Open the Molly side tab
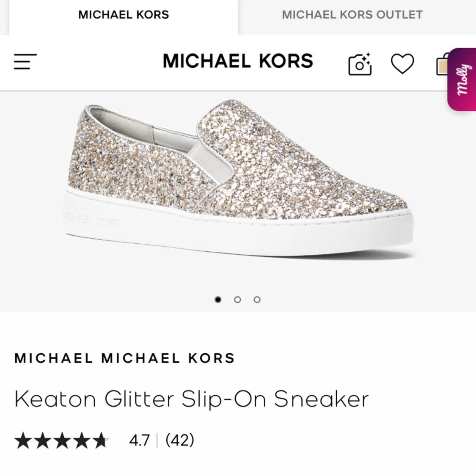476x476 pixels. coord(462,80)
